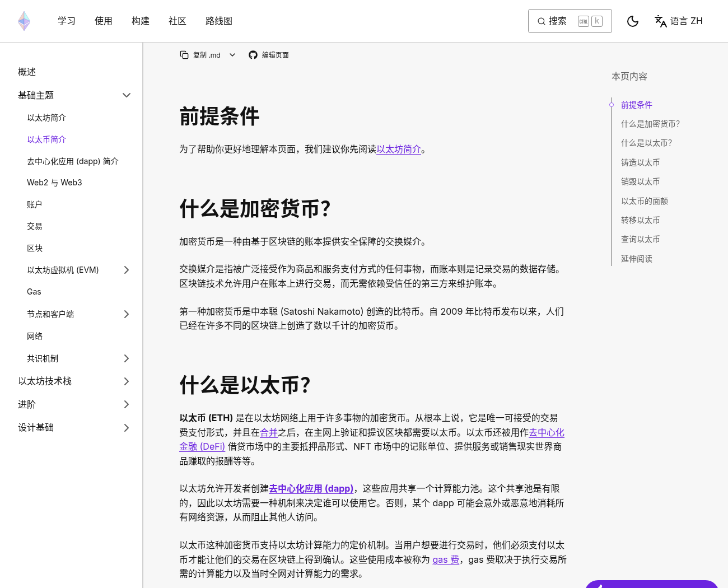Click the GitHub icon for 编辑页面

point(253,55)
